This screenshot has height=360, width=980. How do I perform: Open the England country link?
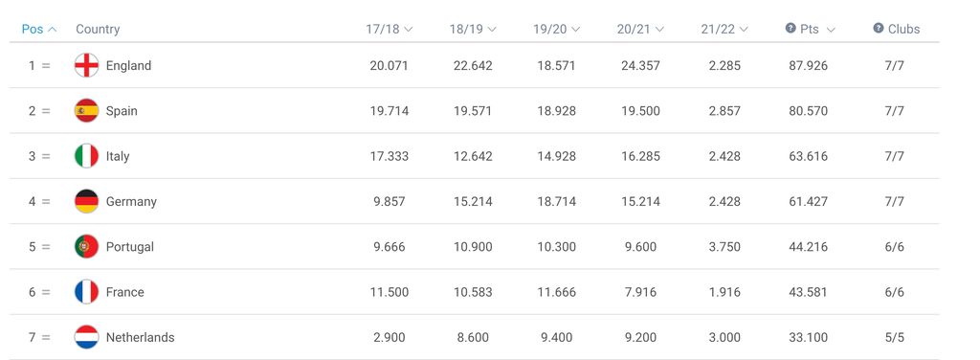click(129, 66)
